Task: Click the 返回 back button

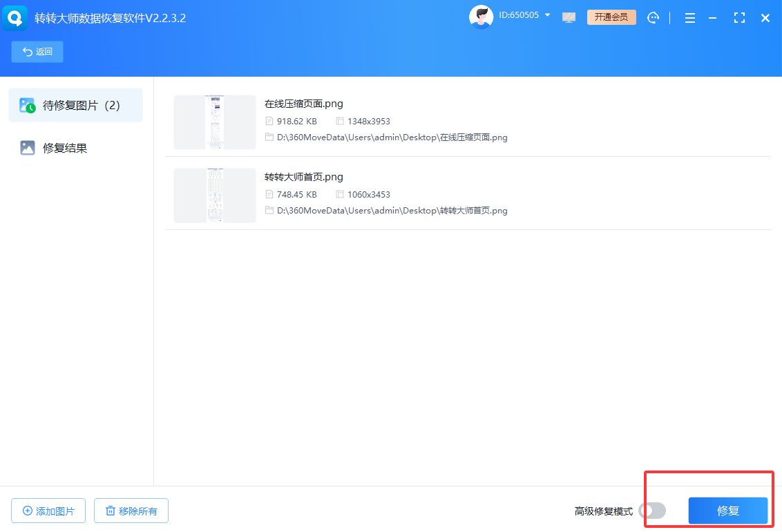Action: [37, 51]
